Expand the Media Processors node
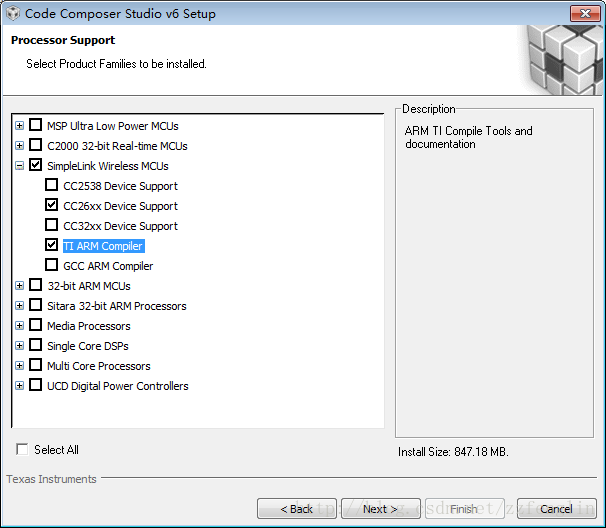 click(19, 326)
